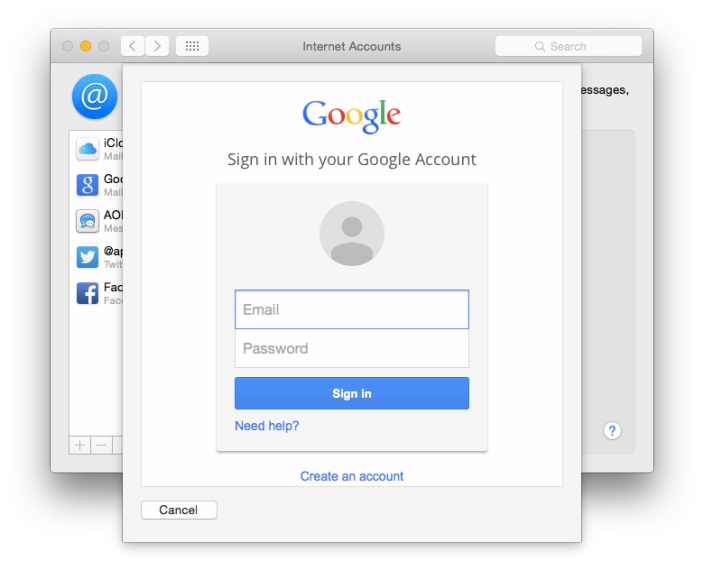Show all preferences via the grid icon
The width and height of the screenshot is (704, 561).
click(x=192, y=46)
